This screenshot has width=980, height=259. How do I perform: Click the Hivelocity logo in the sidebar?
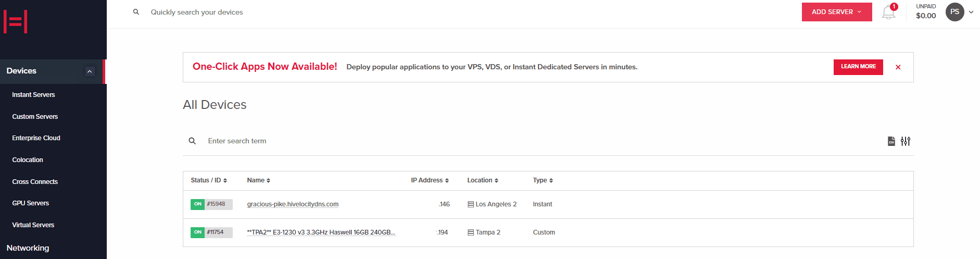[16, 22]
